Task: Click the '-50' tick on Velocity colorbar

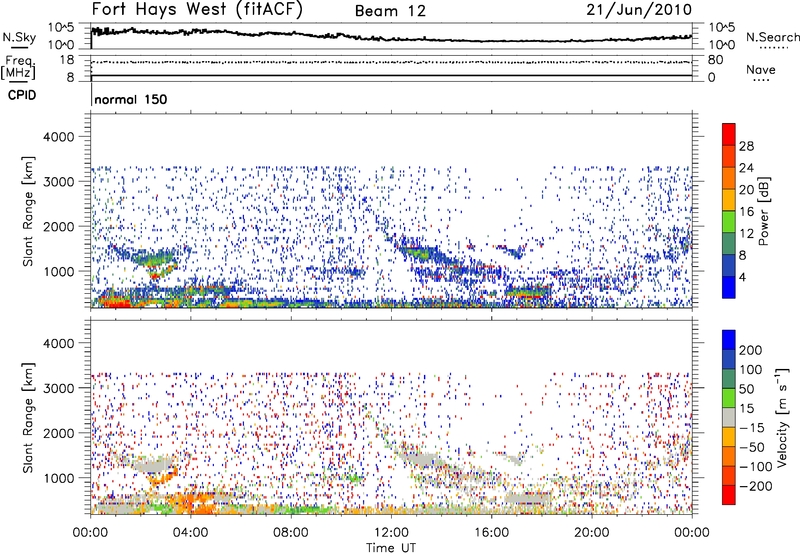Action: tap(752, 447)
